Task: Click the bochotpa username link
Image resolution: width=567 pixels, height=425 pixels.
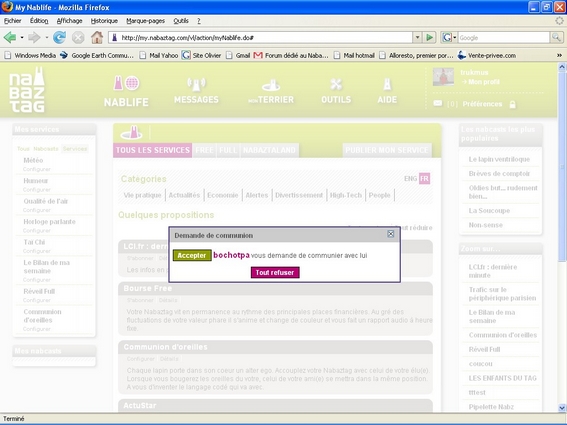Action: click(231, 255)
